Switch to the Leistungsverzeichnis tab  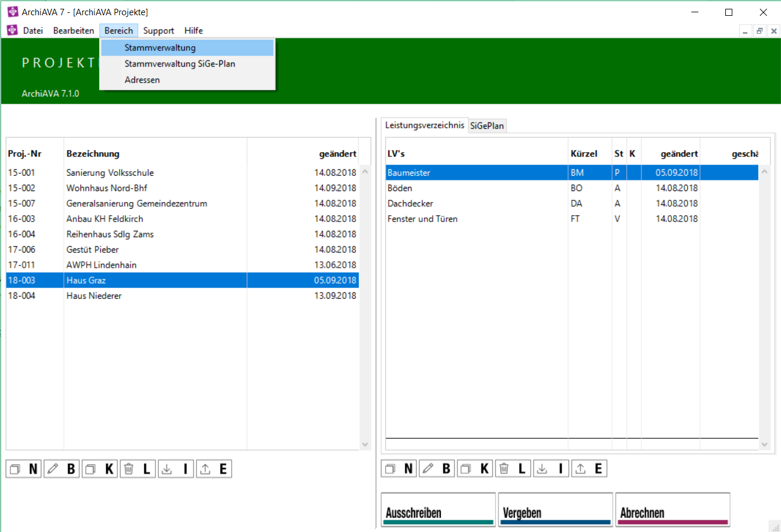[x=425, y=125]
